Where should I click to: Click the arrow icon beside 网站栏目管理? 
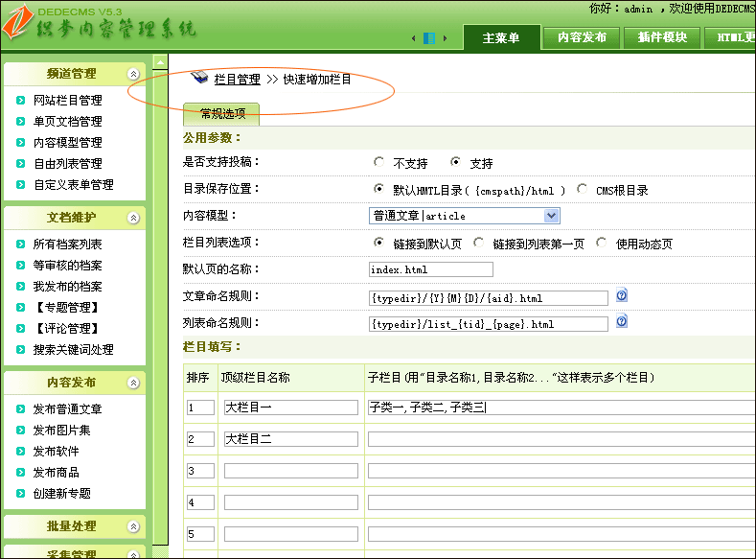21,101
